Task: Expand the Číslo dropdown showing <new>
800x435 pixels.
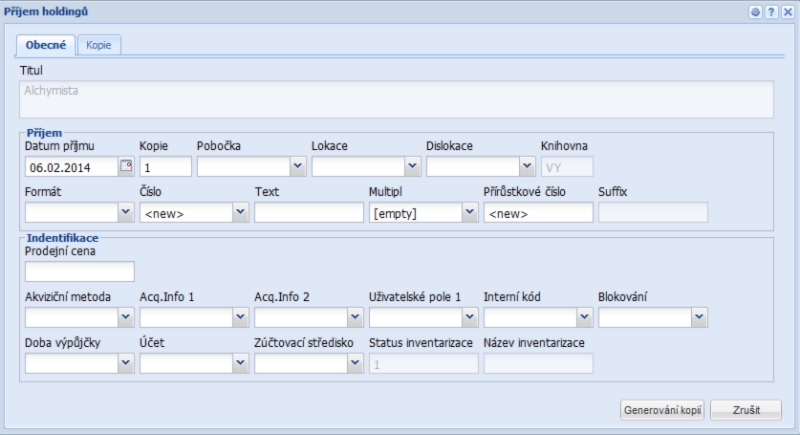Action: (240, 212)
